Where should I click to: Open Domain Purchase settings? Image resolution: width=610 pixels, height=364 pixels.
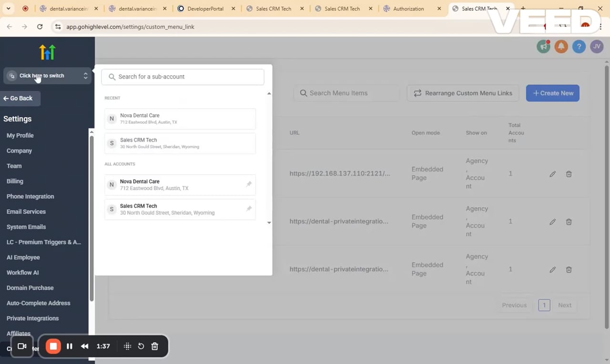pos(30,288)
